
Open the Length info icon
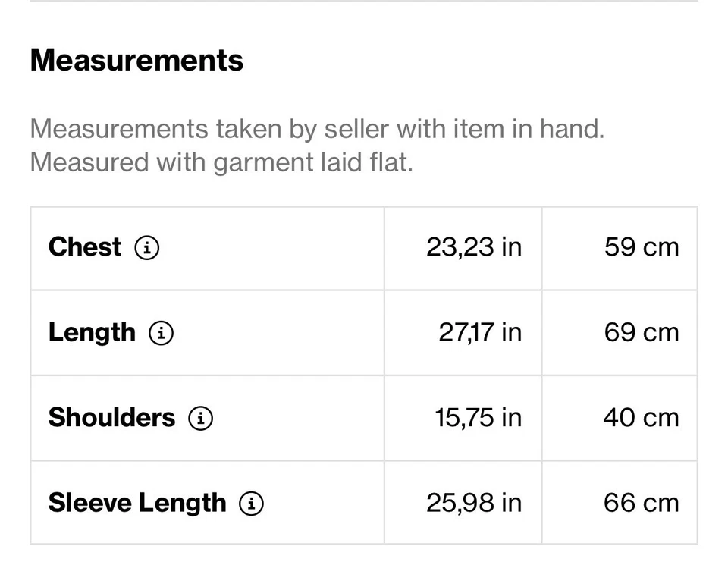(161, 333)
